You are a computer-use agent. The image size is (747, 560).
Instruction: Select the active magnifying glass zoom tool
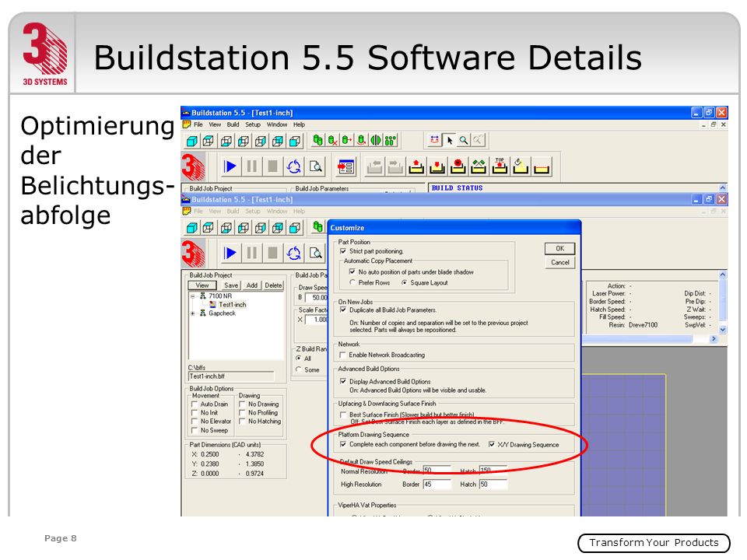pos(464,140)
